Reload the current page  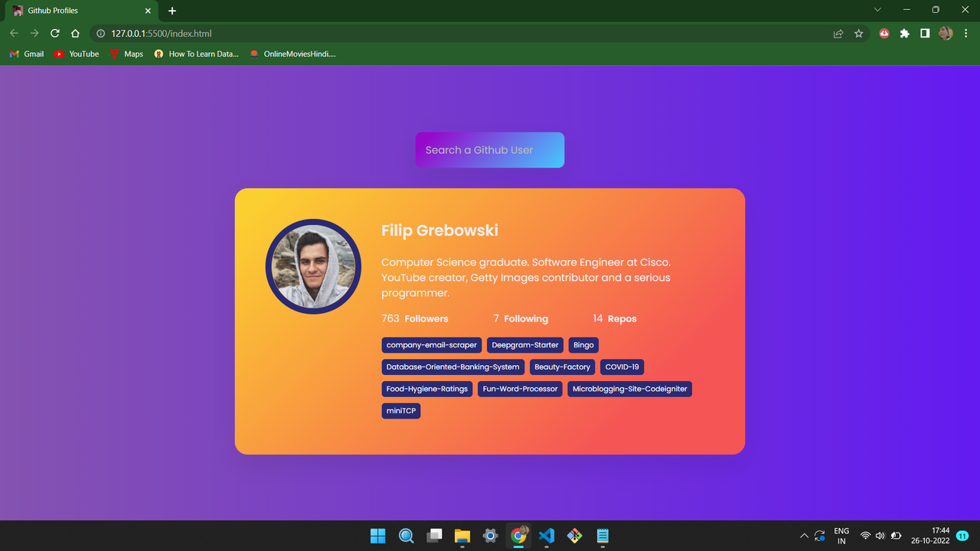click(54, 33)
